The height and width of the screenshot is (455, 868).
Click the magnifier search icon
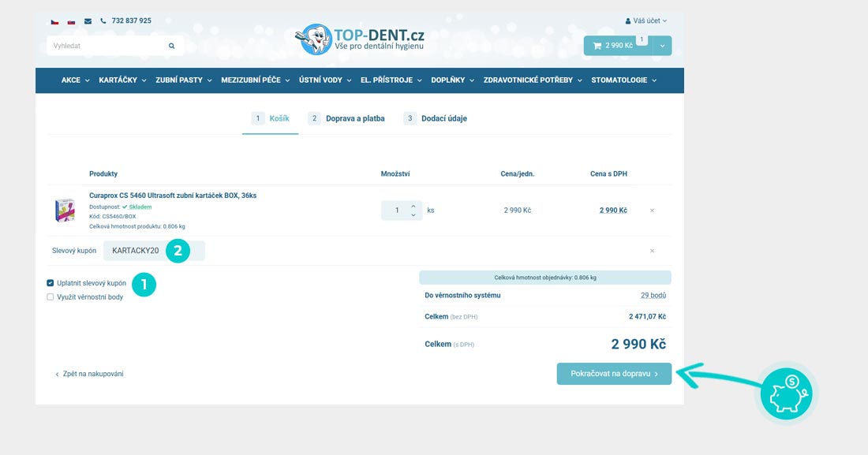pos(172,46)
